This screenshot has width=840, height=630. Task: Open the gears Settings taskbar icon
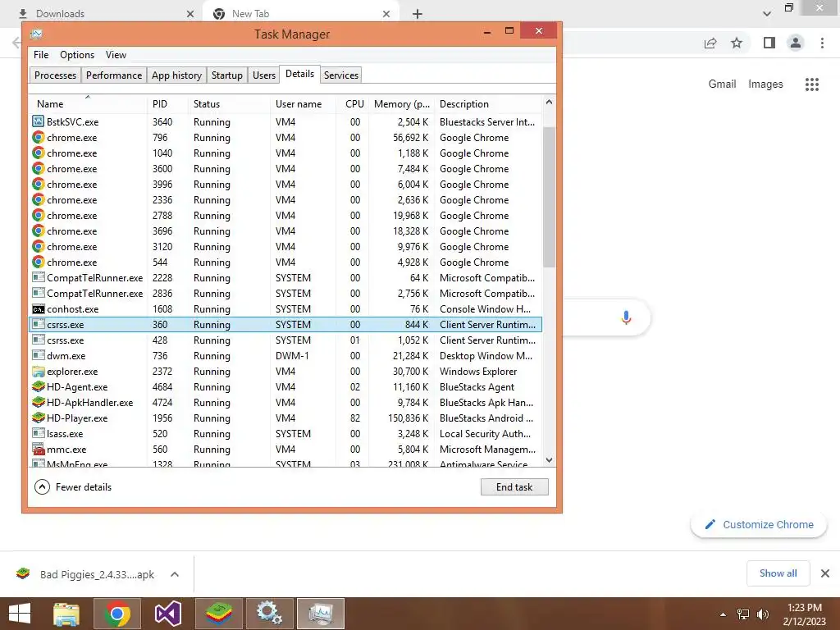tap(269, 614)
